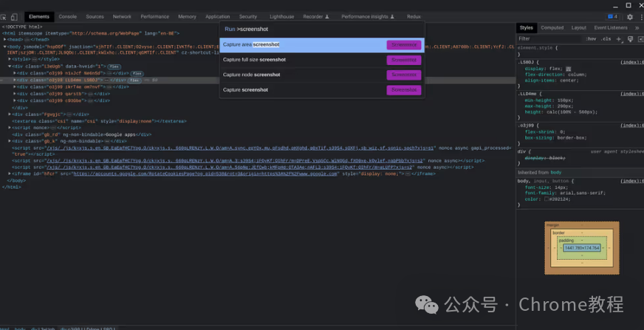Open the Performance tab
The width and height of the screenshot is (644, 330).
[155, 17]
